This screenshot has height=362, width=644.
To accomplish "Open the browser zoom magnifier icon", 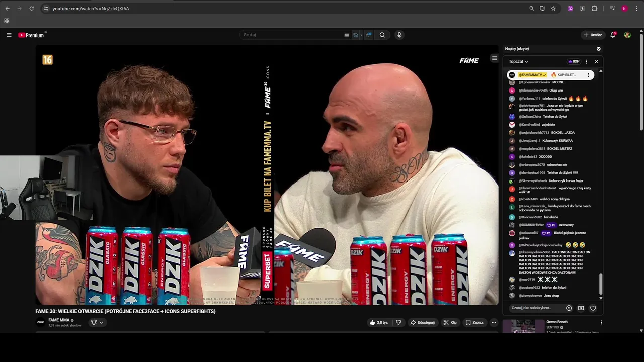I will (532, 9).
